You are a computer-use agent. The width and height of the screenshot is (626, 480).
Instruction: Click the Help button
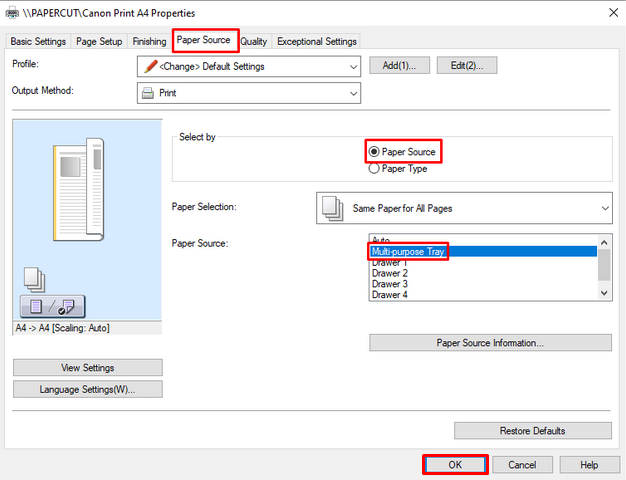(589, 465)
